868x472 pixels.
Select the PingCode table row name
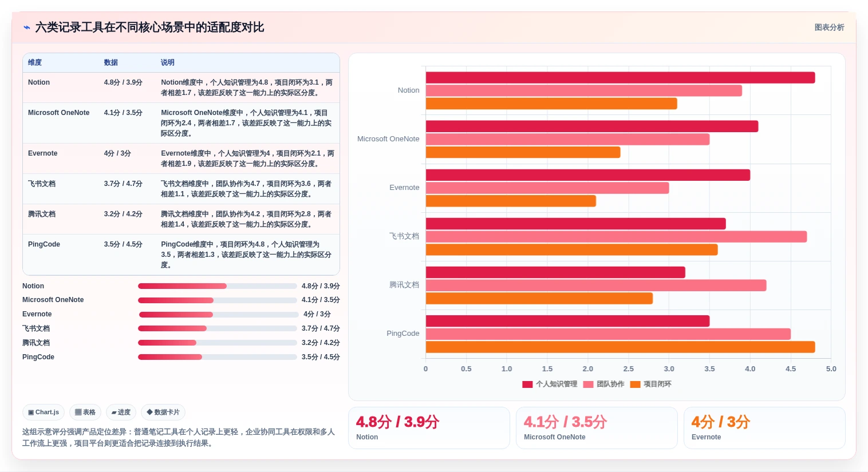[44, 244]
